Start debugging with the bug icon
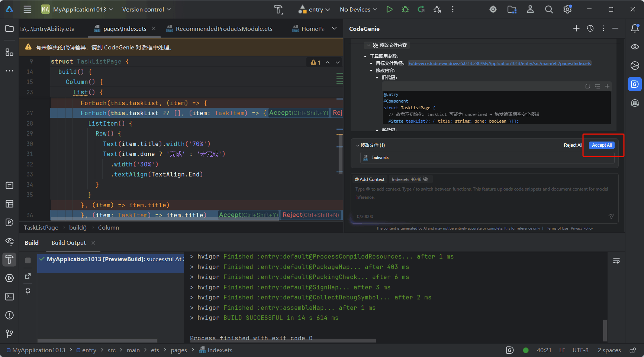The image size is (644, 357). [x=405, y=9]
